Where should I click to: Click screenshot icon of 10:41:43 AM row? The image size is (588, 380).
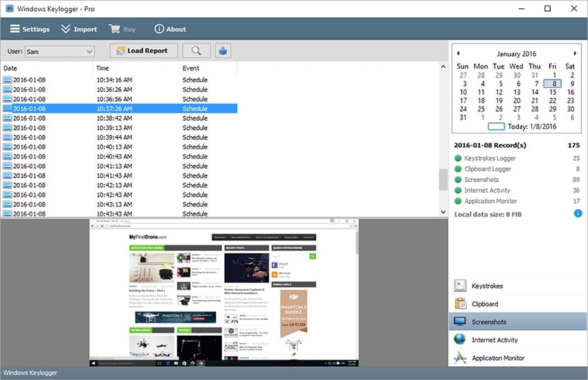pos(7,175)
